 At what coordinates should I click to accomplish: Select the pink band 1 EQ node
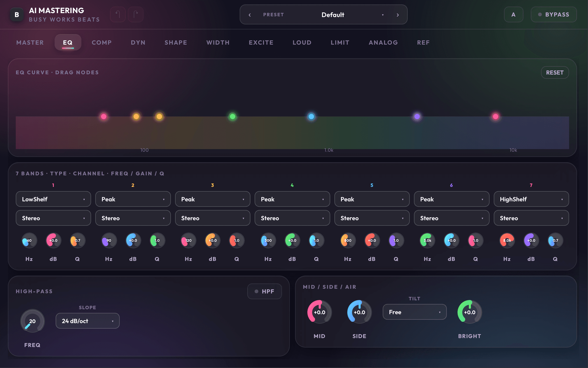pos(104,117)
